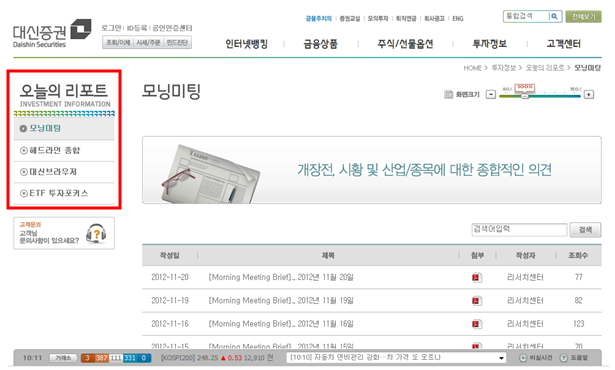The image size is (615, 370).
Task: Click the 거래소 exchange selector button
Action: coord(64,358)
